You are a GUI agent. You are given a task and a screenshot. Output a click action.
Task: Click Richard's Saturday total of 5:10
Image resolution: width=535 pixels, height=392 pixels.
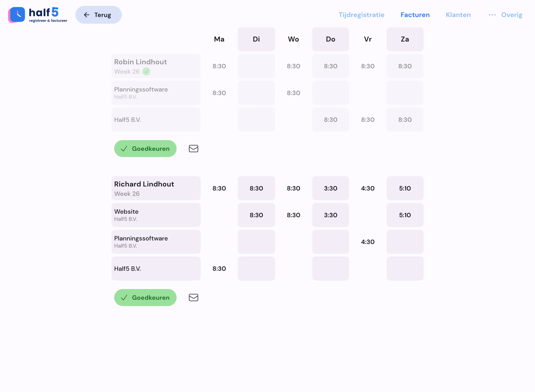pos(405,188)
